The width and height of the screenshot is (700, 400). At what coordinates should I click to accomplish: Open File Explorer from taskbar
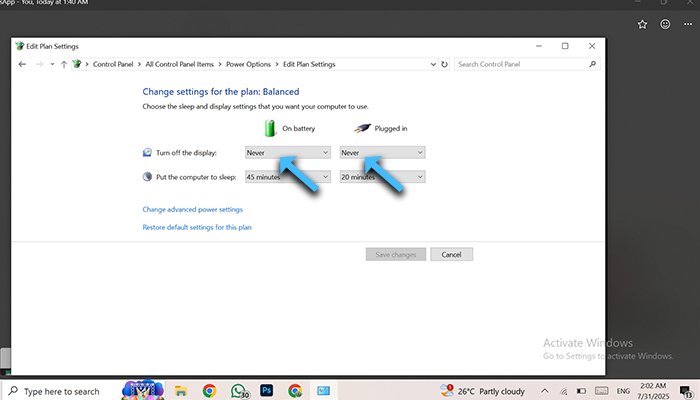[x=181, y=391]
